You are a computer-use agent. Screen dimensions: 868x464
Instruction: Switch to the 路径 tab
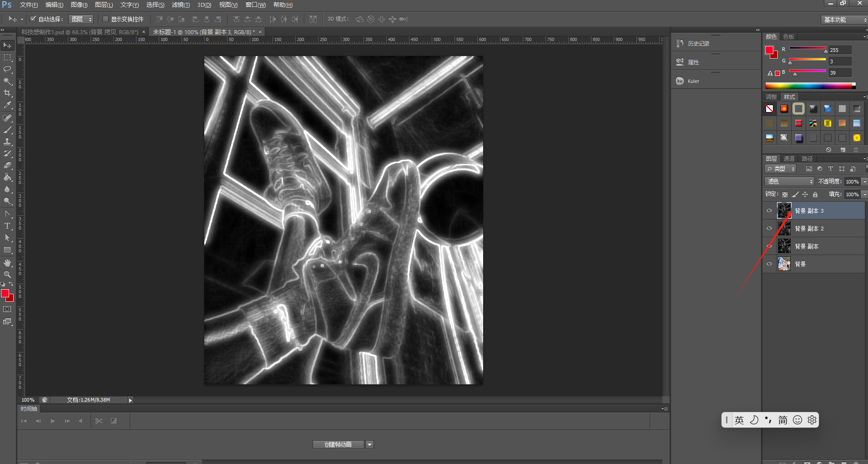(x=807, y=158)
